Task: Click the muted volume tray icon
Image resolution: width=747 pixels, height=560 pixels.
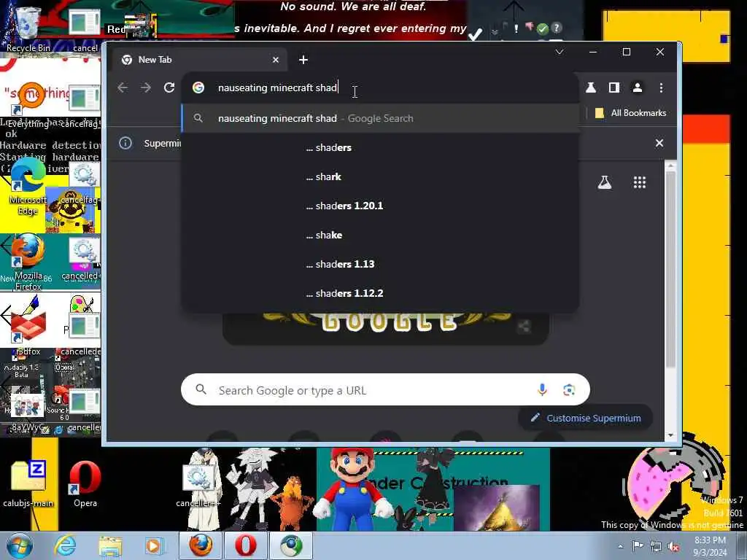Action: [x=673, y=546]
